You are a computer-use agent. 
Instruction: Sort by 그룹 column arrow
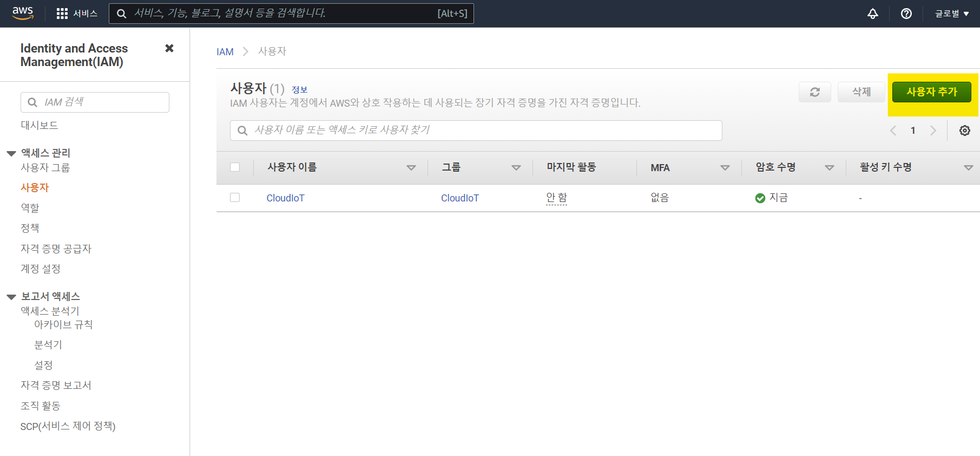coord(516,168)
